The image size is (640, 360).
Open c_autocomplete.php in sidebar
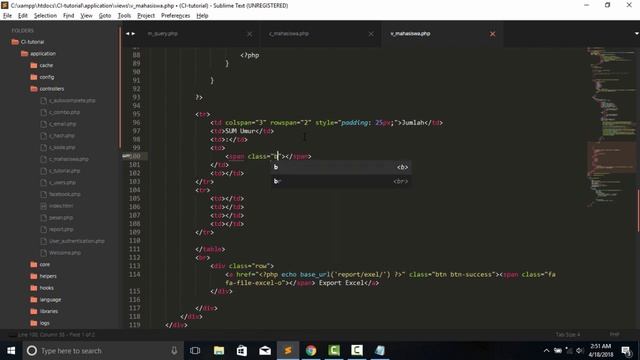tap(72, 100)
